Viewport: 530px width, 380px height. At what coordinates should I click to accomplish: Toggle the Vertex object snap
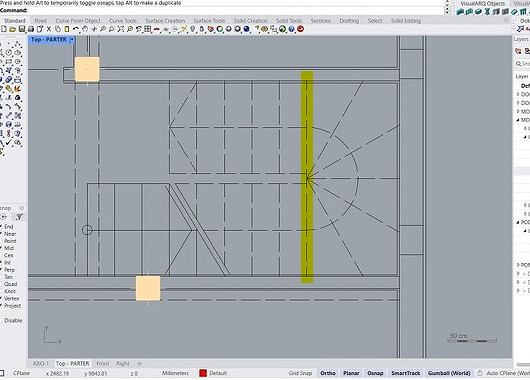tap(11, 299)
